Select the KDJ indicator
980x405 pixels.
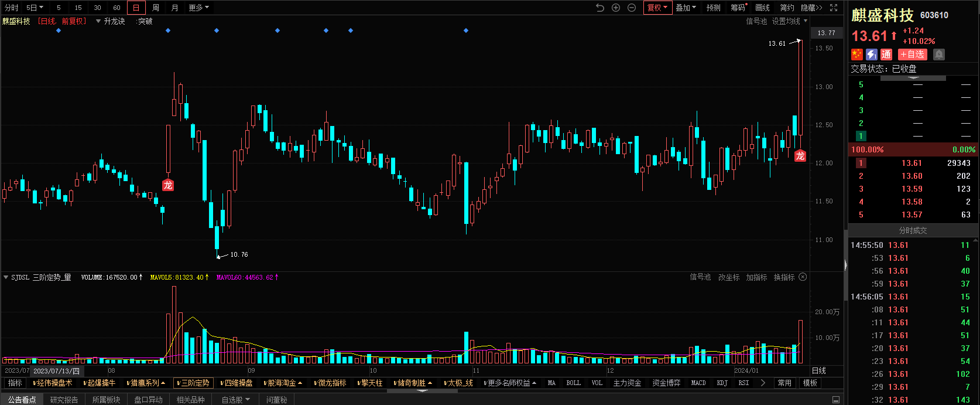(x=722, y=383)
